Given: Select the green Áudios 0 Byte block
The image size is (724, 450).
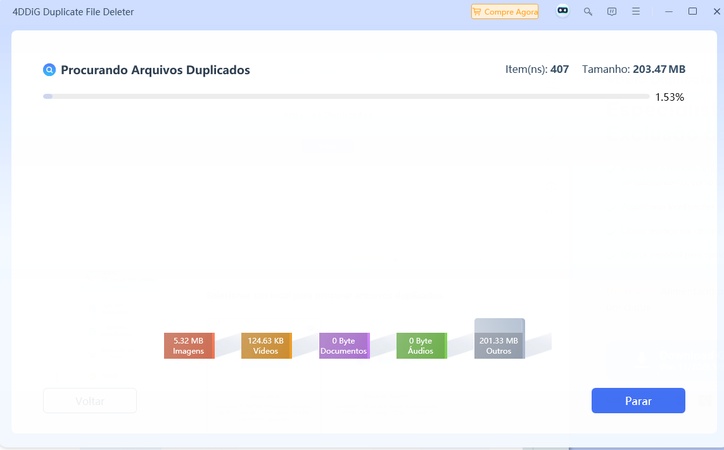Looking at the screenshot, I should [x=422, y=346].
